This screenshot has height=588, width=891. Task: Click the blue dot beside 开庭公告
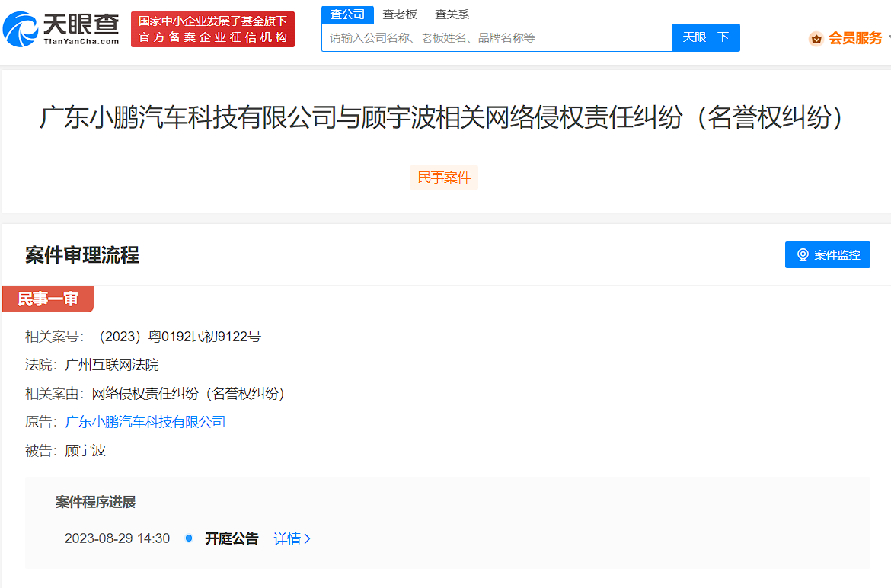coord(188,538)
